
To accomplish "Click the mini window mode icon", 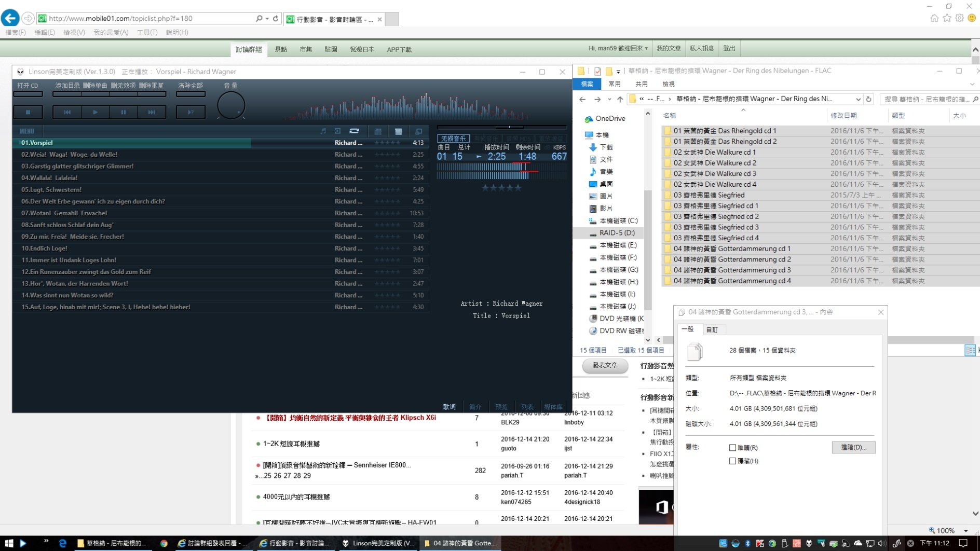I will 419,131.
